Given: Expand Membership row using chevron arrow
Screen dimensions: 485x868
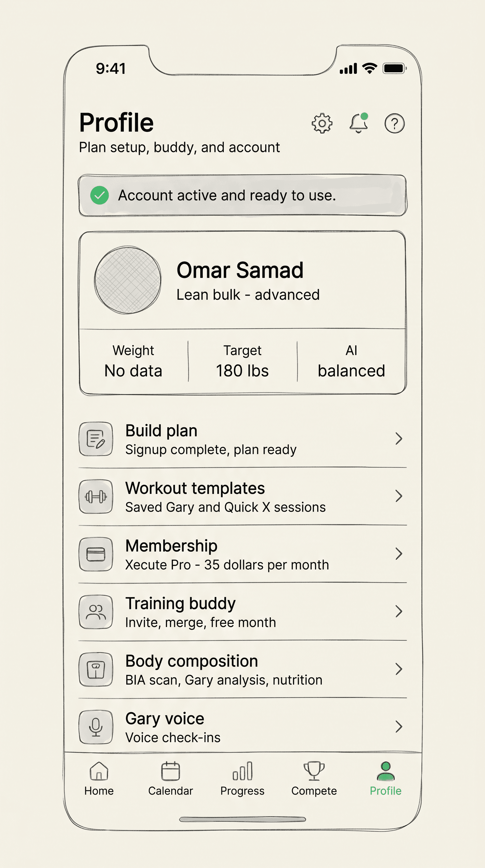Looking at the screenshot, I should (x=399, y=554).
